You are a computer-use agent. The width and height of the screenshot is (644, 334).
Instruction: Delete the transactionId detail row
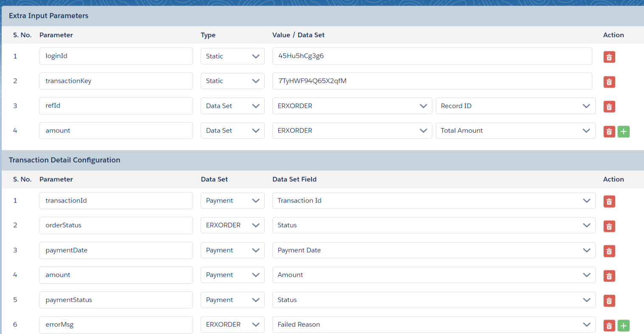point(609,201)
